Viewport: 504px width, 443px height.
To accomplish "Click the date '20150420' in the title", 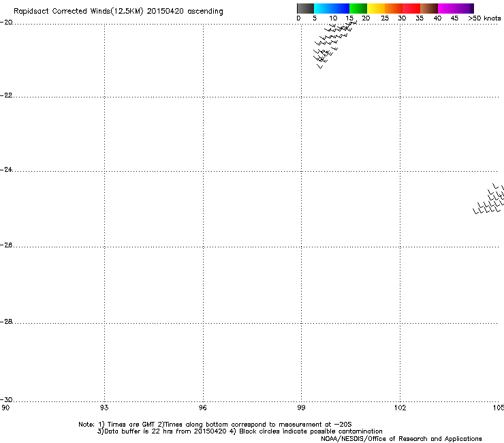I will [x=166, y=11].
